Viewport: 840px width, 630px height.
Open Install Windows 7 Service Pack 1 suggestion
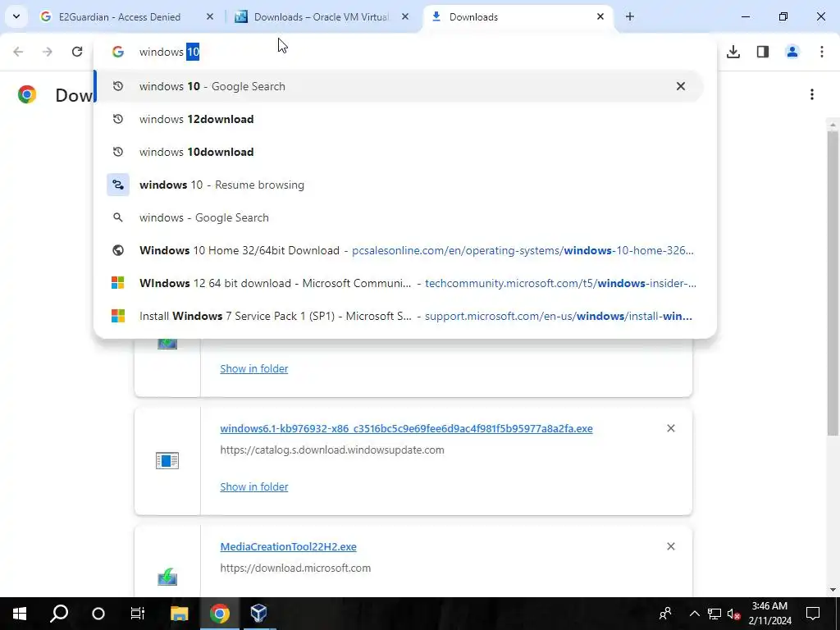pos(398,316)
